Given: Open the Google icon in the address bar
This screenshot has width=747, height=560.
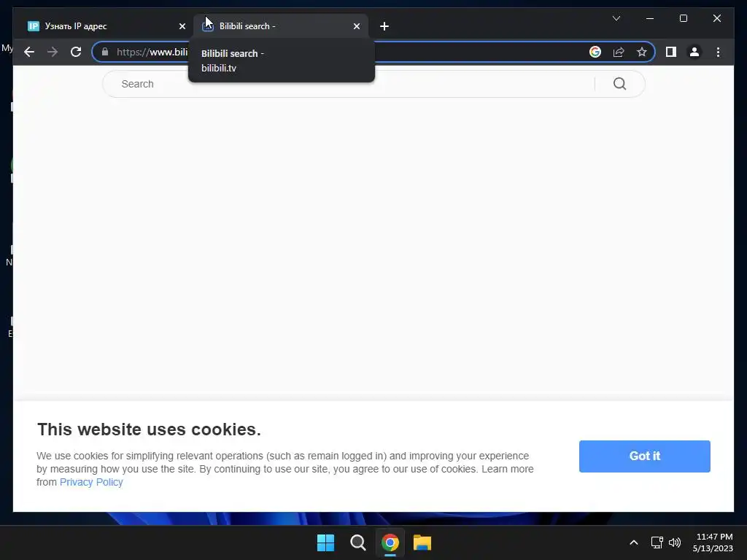Looking at the screenshot, I should pyautogui.click(x=595, y=52).
